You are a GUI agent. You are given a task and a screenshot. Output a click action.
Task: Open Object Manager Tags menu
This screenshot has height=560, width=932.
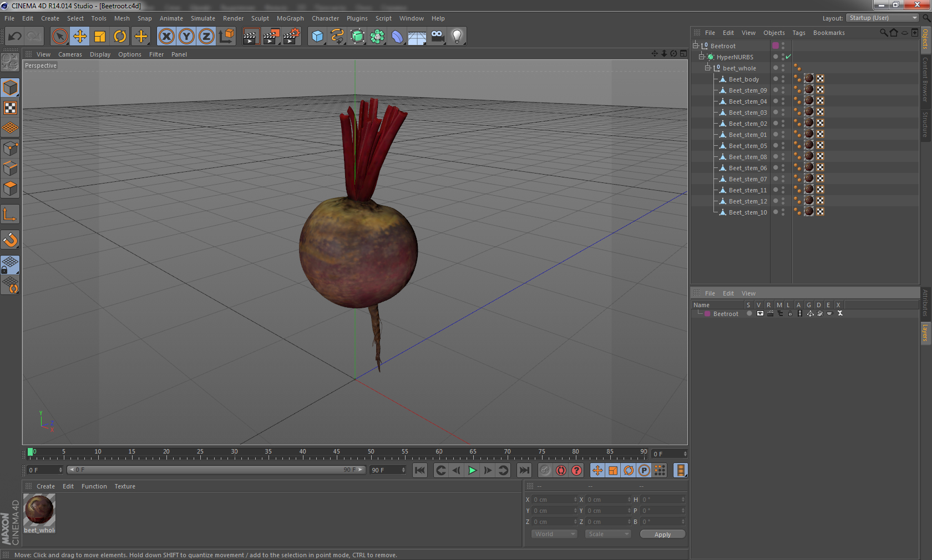(798, 33)
